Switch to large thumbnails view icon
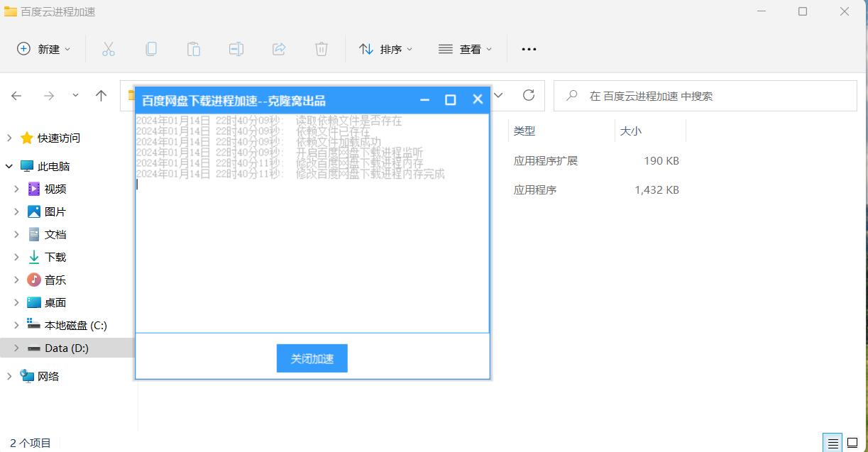This screenshot has width=868, height=452. pos(852,443)
